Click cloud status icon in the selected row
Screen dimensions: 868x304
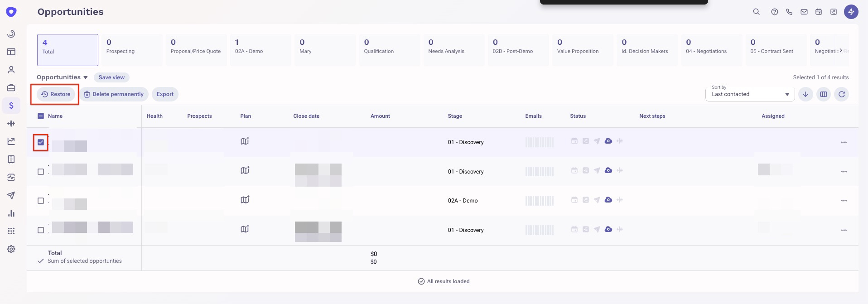point(608,141)
